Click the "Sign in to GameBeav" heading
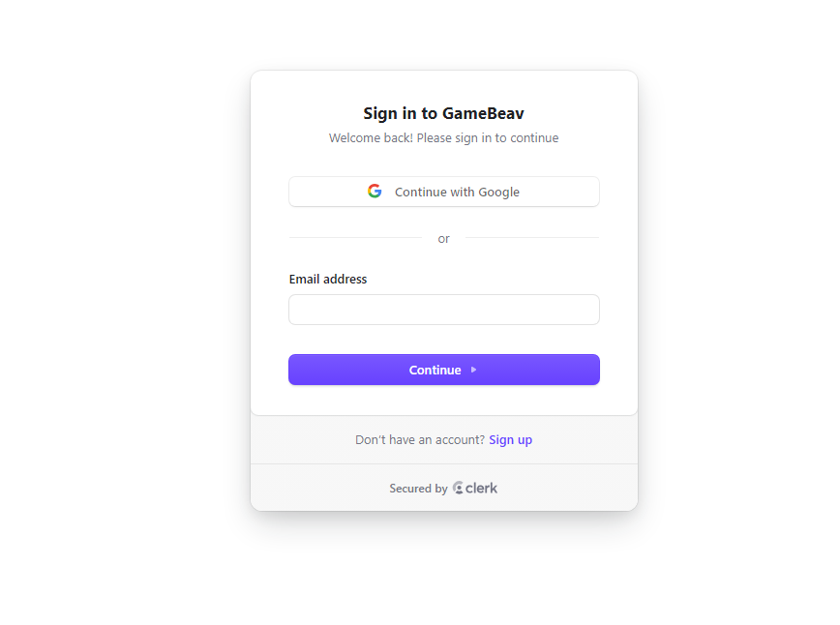This screenshot has height=625, width=840. click(x=443, y=113)
